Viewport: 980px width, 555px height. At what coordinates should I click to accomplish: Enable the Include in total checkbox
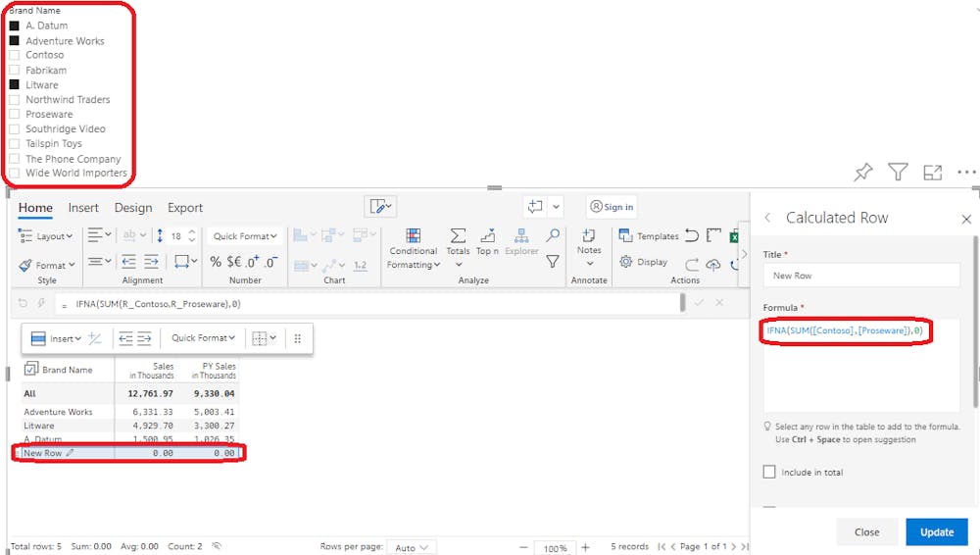click(769, 472)
